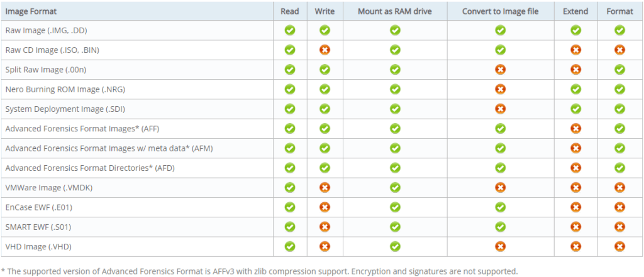The height and width of the screenshot is (277, 644).
Task: Click the Convert to Image file header
Action: (500, 11)
